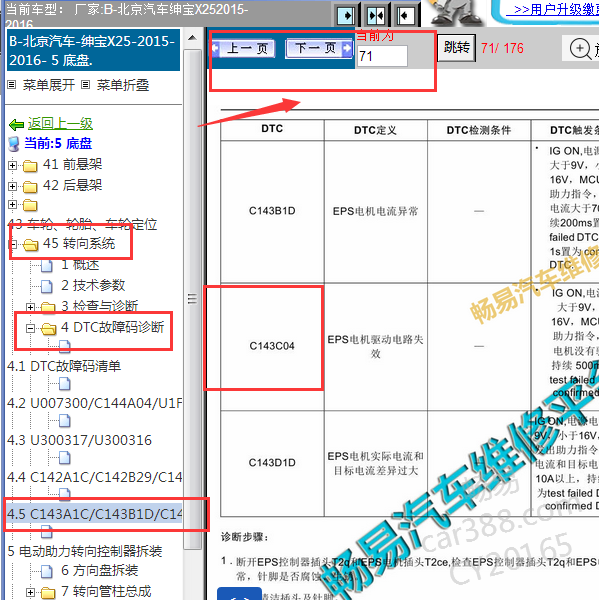Screen dimensions: 599x600
Task: Expand the 43 车轮、轮胎 node
Action: tap(12, 204)
